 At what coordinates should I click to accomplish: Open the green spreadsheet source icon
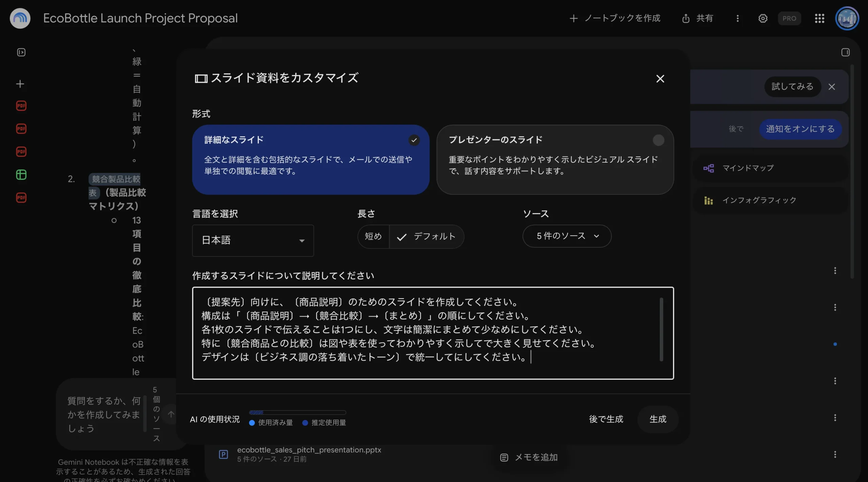[x=21, y=174]
